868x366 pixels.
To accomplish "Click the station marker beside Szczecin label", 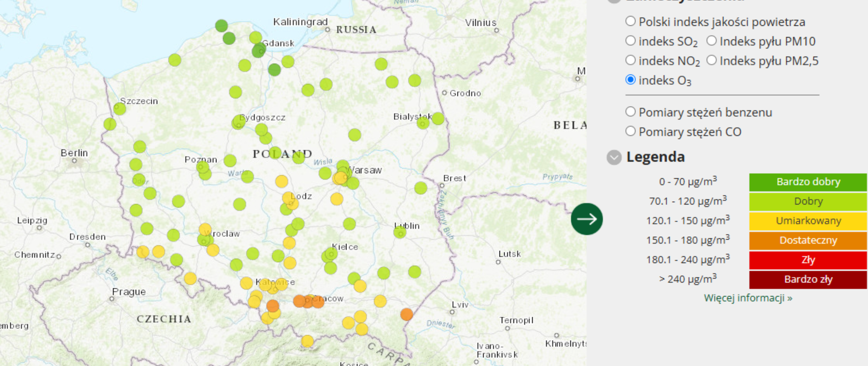I will pyautogui.click(x=119, y=108).
